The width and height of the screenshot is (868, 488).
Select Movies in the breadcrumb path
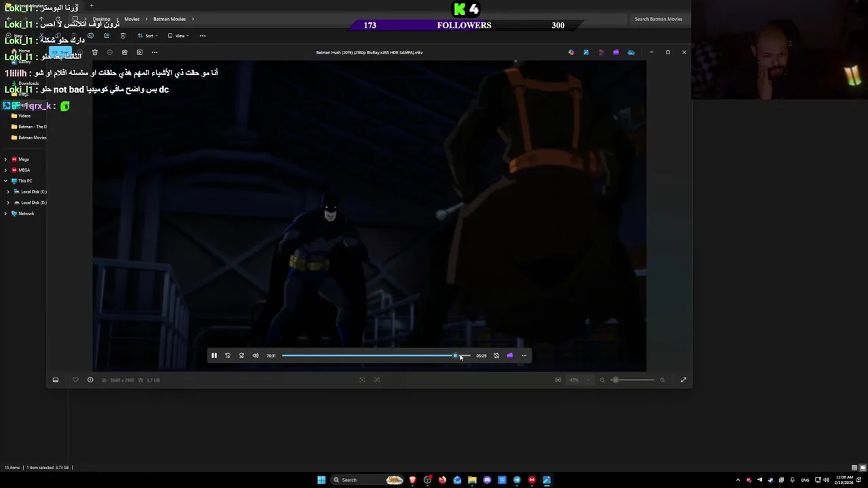pyautogui.click(x=132, y=19)
